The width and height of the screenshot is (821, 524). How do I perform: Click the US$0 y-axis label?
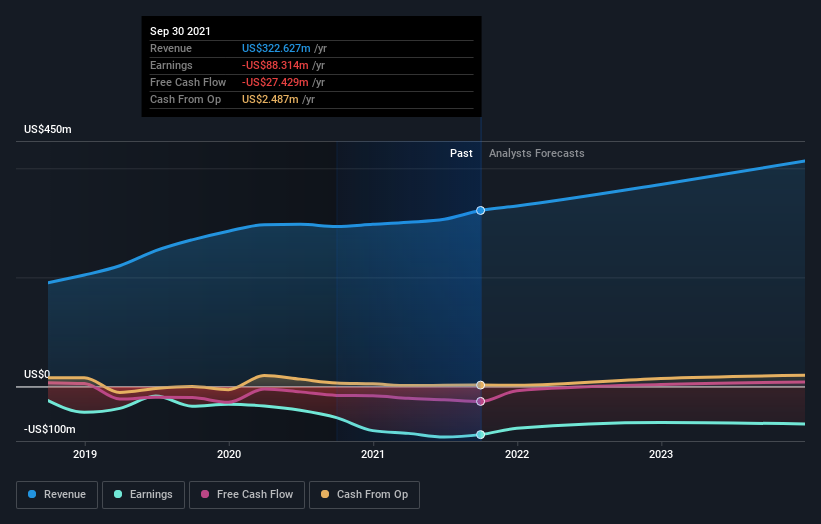(37, 374)
